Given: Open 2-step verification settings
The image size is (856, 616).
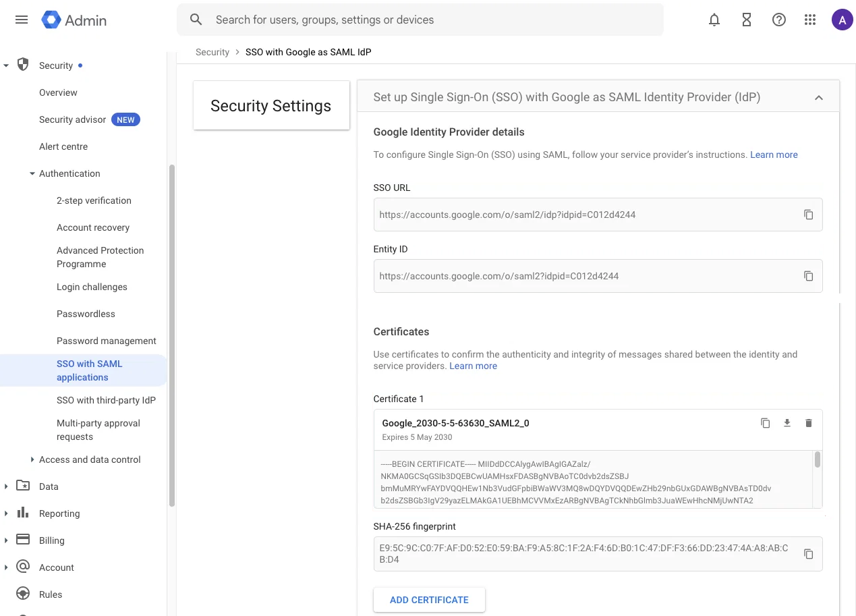Looking at the screenshot, I should pos(94,200).
